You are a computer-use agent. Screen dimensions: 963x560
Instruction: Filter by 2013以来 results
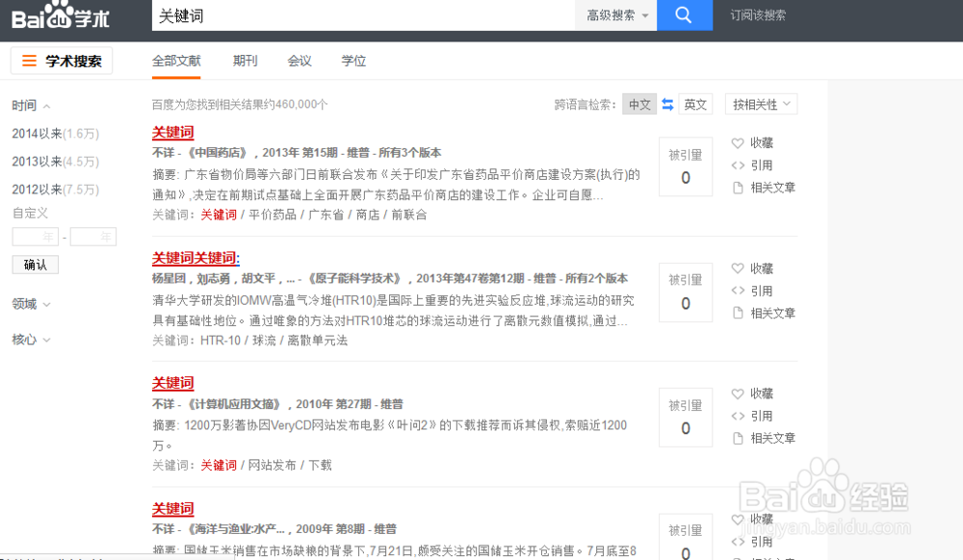[55, 162]
